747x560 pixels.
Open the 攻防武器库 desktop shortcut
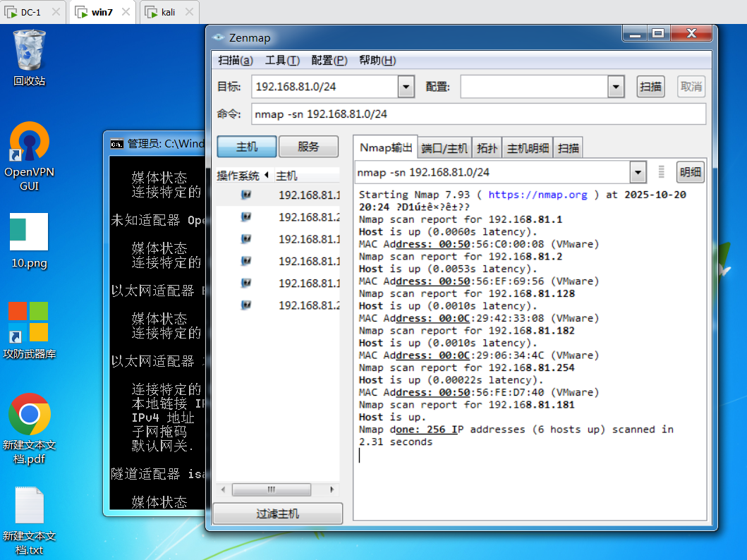29,330
